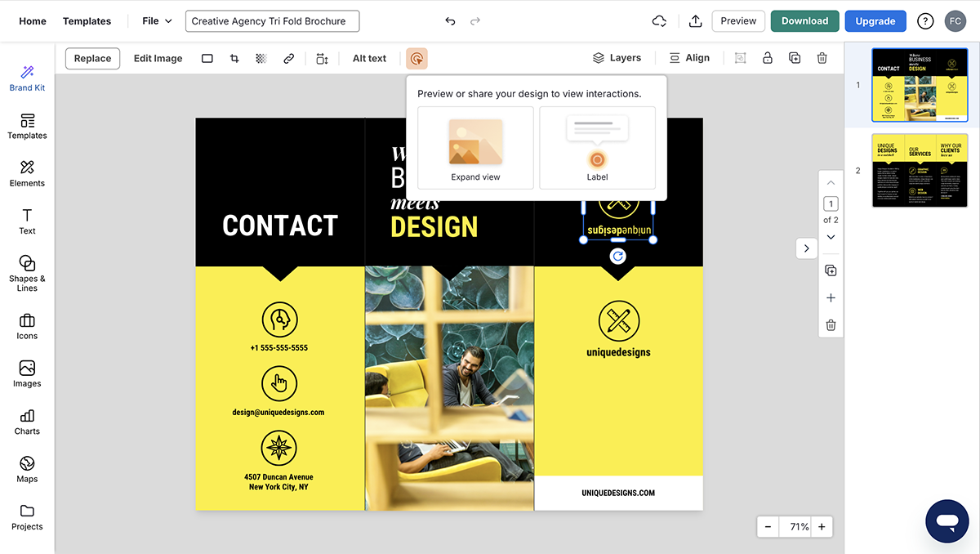This screenshot has height=554, width=980.
Task: Choose the Expand view interaction option
Action: tap(475, 148)
